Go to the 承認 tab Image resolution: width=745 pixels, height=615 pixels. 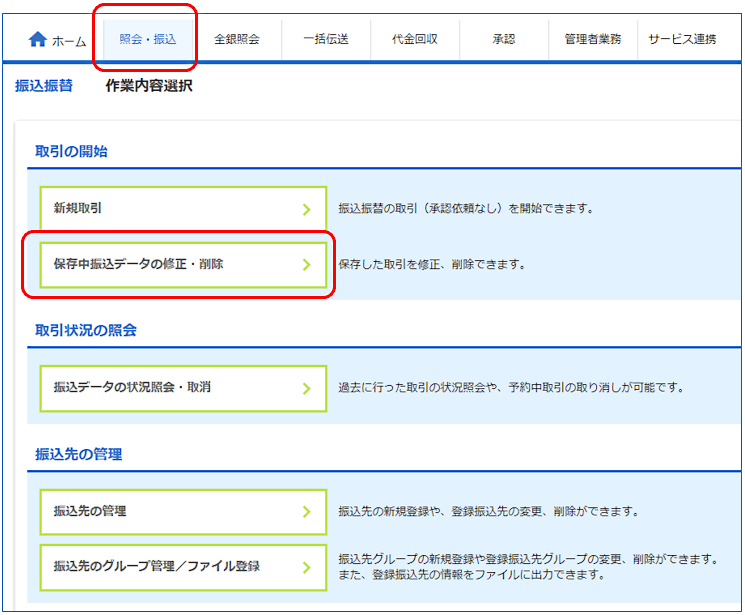pyautogui.click(x=504, y=40)
